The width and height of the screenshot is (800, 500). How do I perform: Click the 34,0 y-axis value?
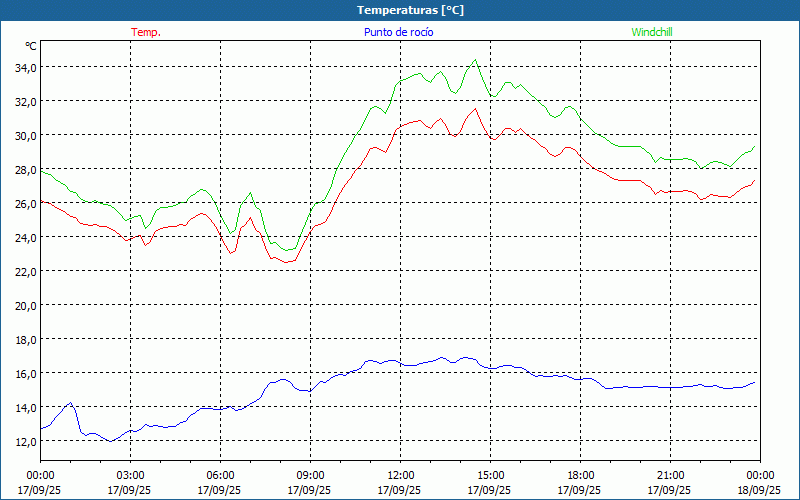(24, 67)
